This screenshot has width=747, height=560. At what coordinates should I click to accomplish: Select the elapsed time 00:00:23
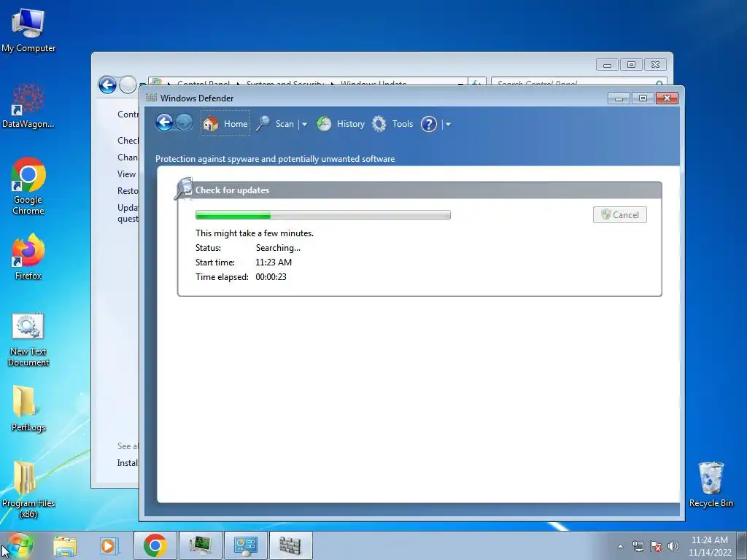pos(271,276)
